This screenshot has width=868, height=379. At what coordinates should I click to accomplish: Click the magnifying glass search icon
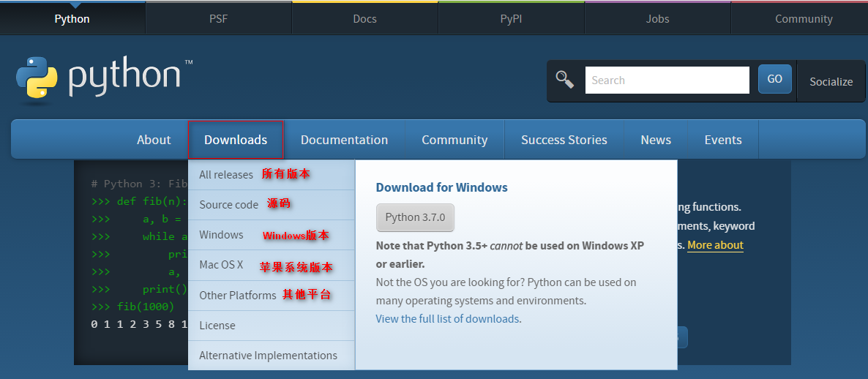(565, 80)
